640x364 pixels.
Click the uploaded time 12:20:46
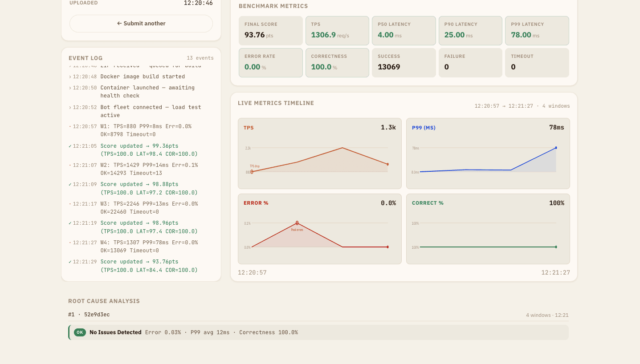(198, 3)
